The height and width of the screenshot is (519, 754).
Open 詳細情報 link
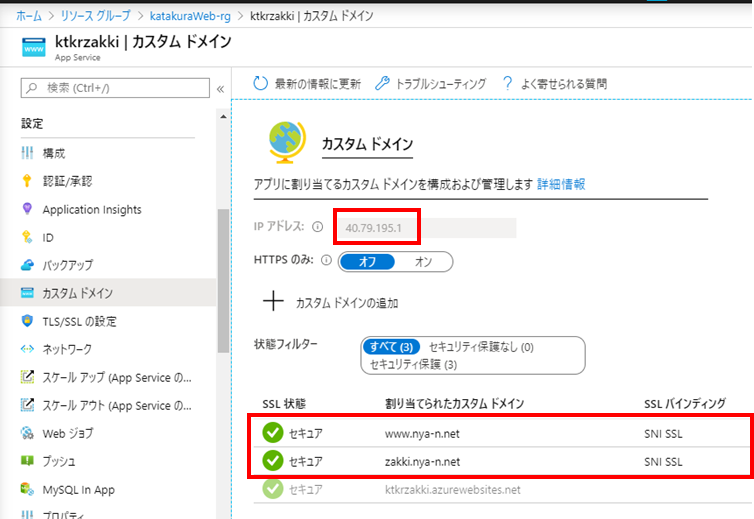click(x=561, y=184)
